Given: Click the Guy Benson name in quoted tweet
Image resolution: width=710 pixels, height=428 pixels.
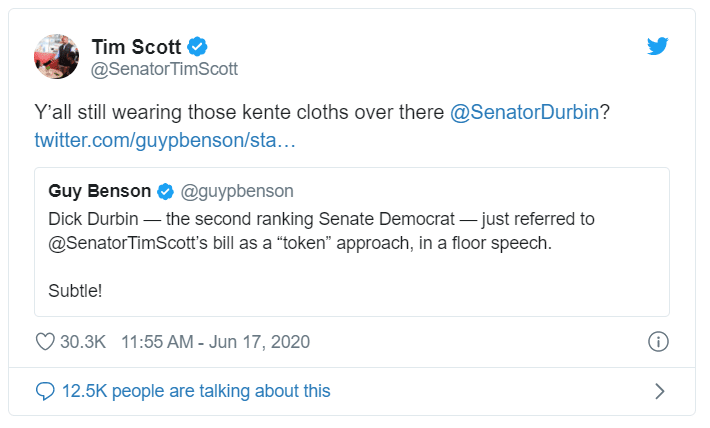Looking at the screenshot, I should tap(100, 191).
